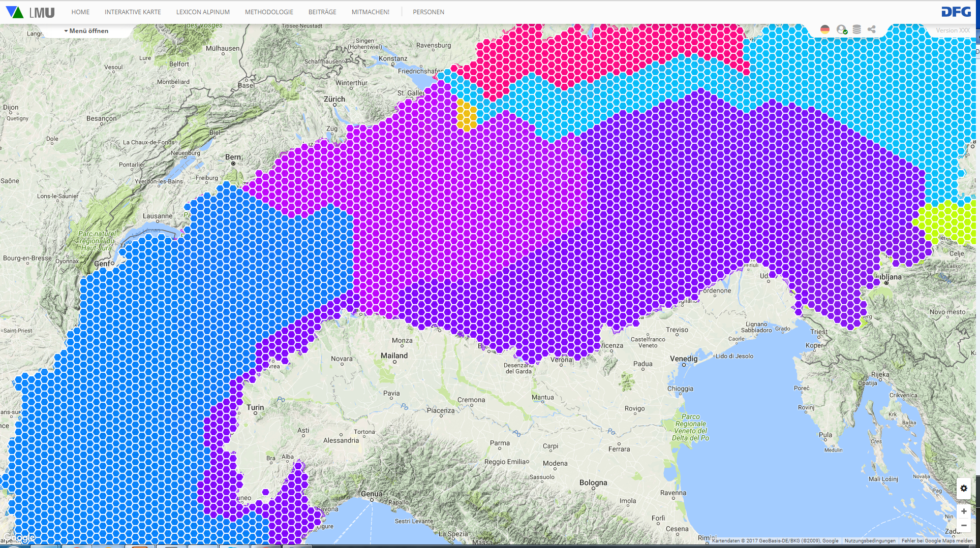Open the HOME menu item
The height and width of the screenshot is (548, 980).
[80, 12]
